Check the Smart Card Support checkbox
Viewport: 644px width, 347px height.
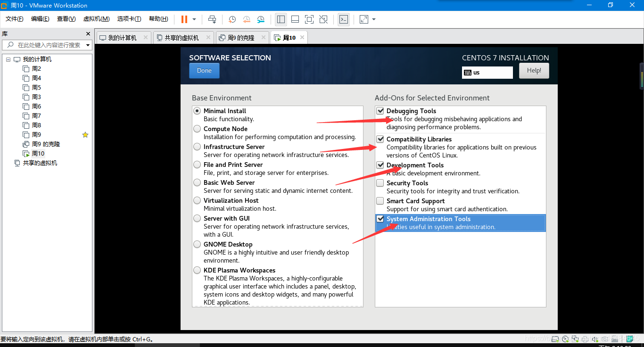click(x=380, y=201)
